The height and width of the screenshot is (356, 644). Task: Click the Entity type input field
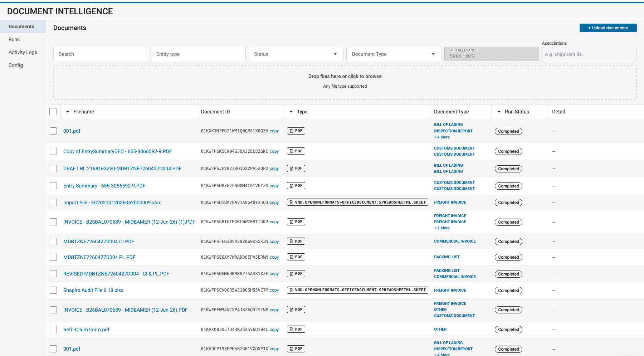(198, 54)
